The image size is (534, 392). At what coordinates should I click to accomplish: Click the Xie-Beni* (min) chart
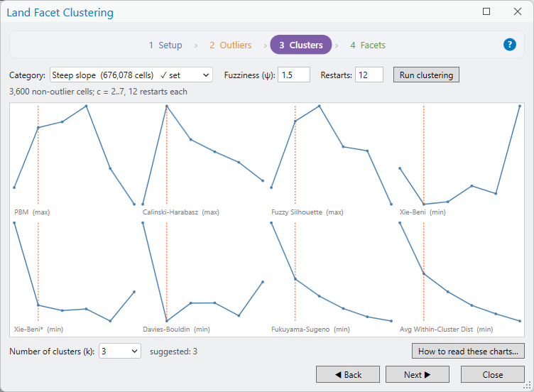75,277
